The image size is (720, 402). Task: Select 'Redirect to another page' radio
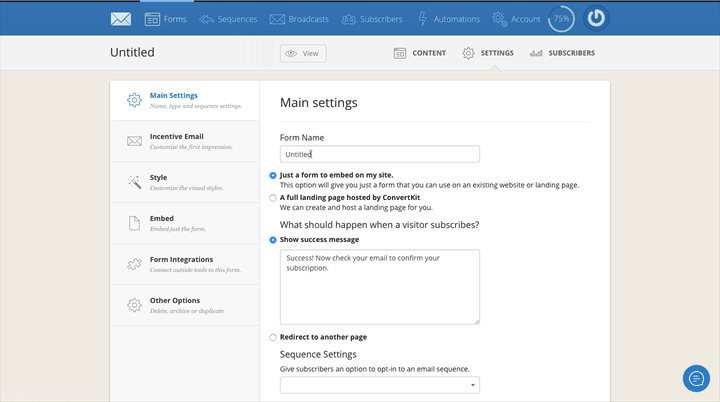(273, 337)
